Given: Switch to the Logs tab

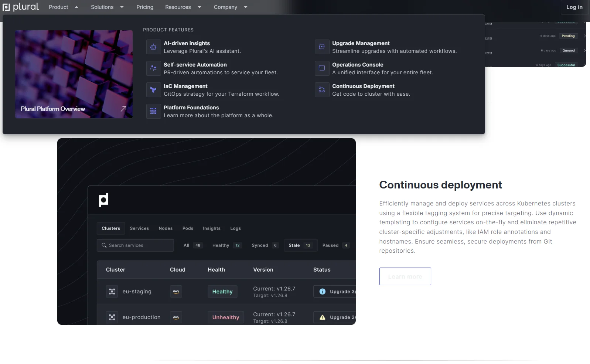Looking at the screenshot, I should pos(235,228).
